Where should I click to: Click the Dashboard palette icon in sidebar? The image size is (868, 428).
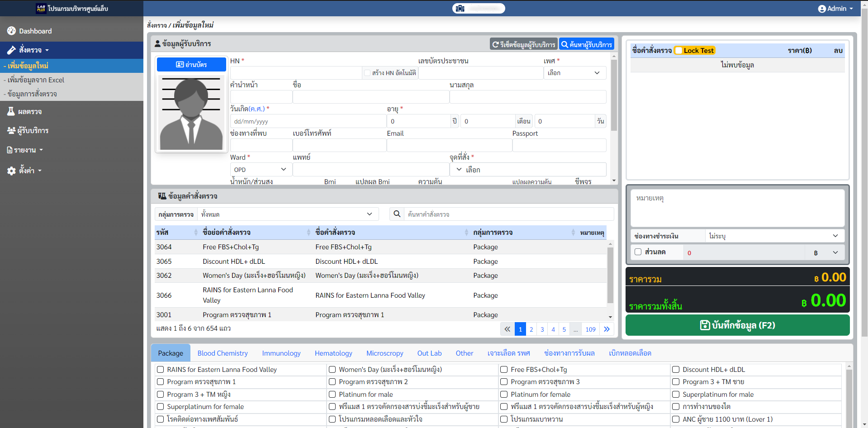click(x=11, y=31)
